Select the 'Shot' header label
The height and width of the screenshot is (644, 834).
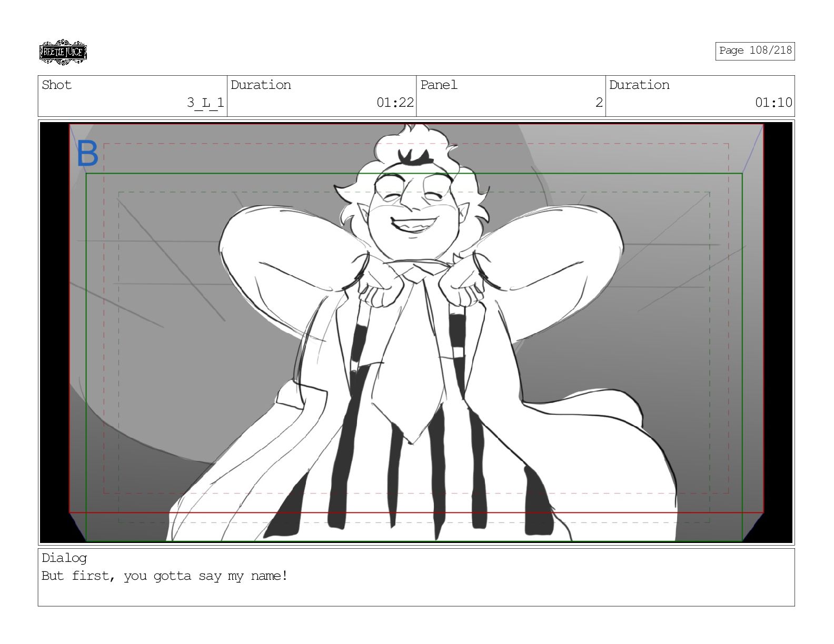click(56, 85)
